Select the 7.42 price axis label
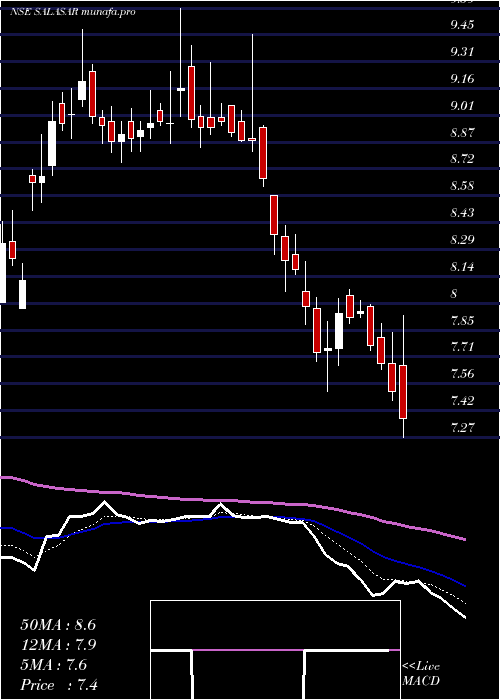Viewport: 500px width, 700px height. (x=462, y=400)
